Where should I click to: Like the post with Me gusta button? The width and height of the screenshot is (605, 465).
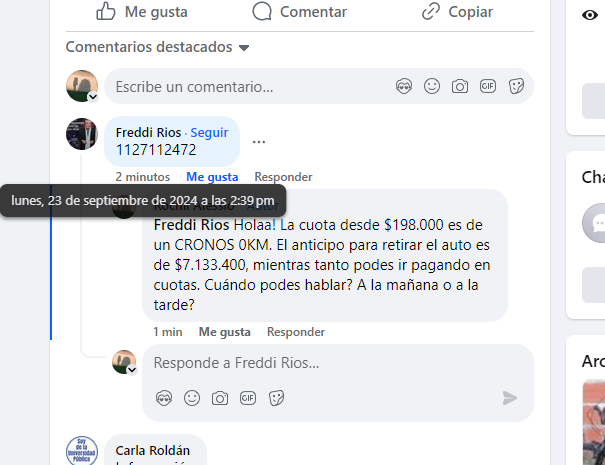click(x=142, y=12)
